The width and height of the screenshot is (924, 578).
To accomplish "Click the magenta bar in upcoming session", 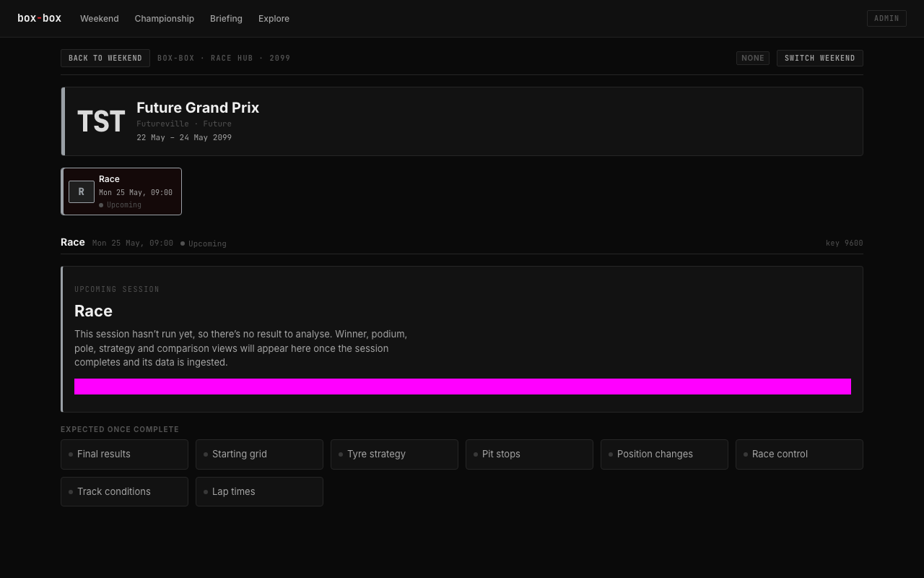I will [x=463, y=387].
